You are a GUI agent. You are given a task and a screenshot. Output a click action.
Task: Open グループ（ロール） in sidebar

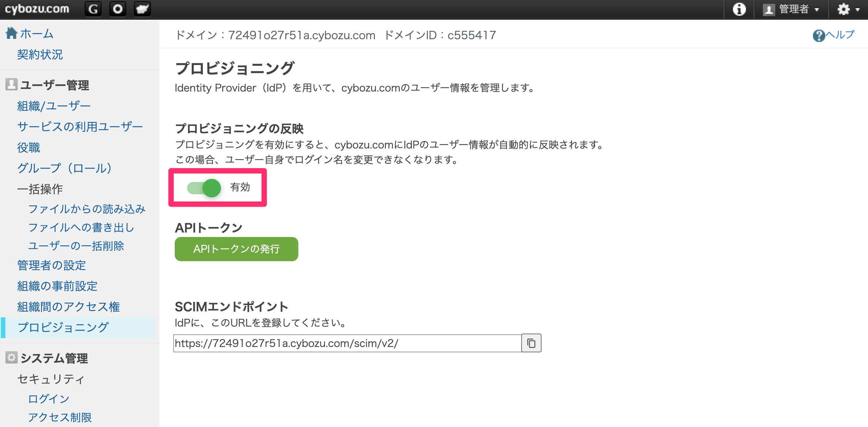(65, 168)
